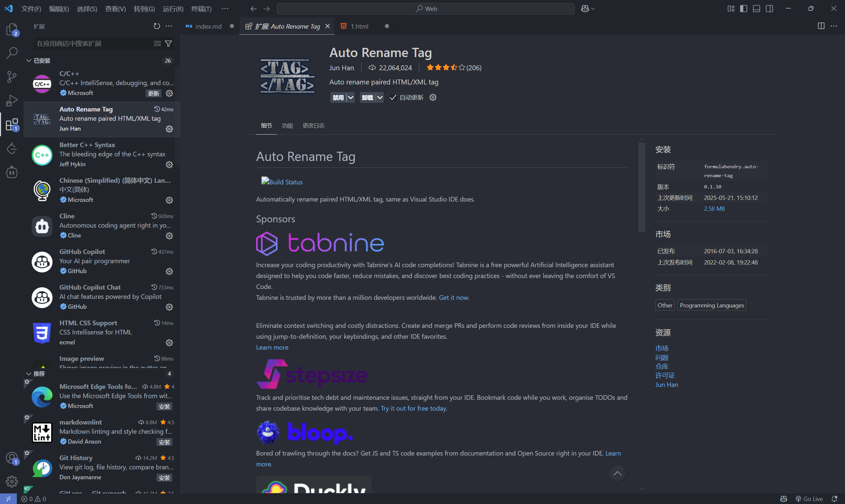Go back with navigation arrow

click(253, 9)
